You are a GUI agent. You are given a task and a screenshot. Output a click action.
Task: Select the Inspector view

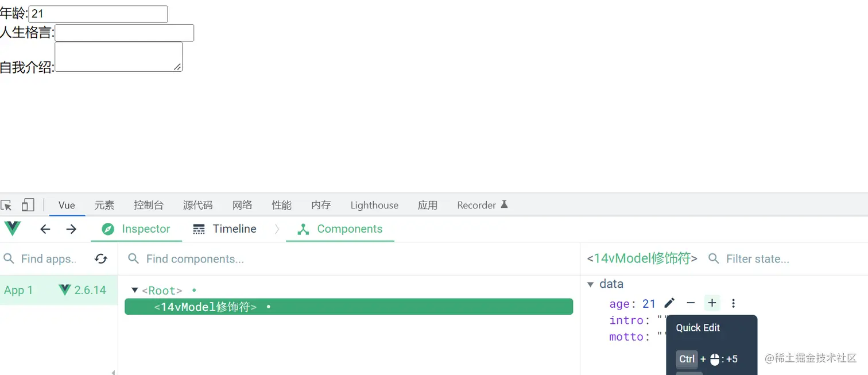(x=136, y=229)
